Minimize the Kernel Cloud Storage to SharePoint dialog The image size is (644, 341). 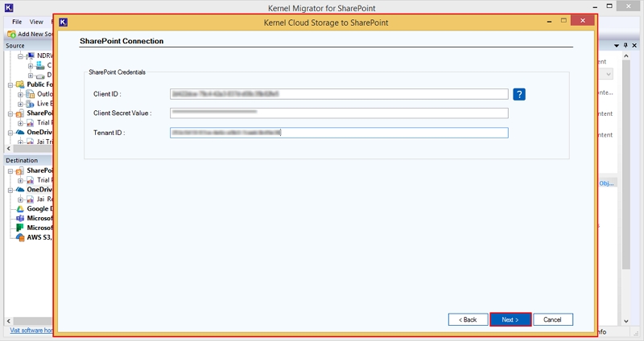tap(549, 22)
